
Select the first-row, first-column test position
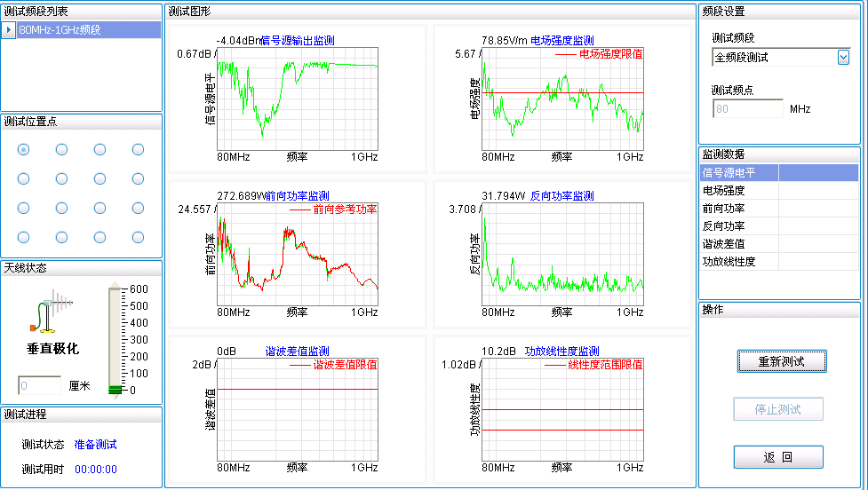tap(24, 150)
